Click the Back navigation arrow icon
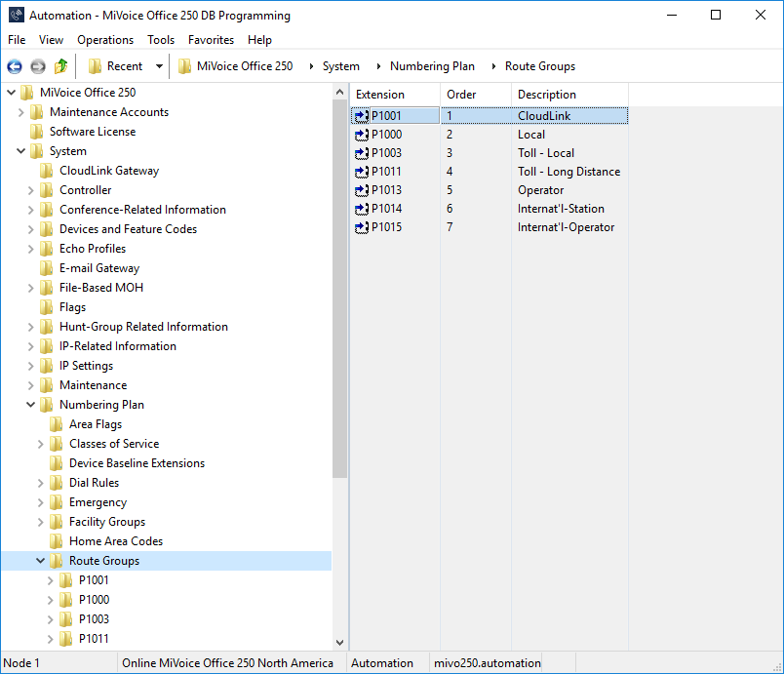Screen dimensions: 784x674 point(15,66)
